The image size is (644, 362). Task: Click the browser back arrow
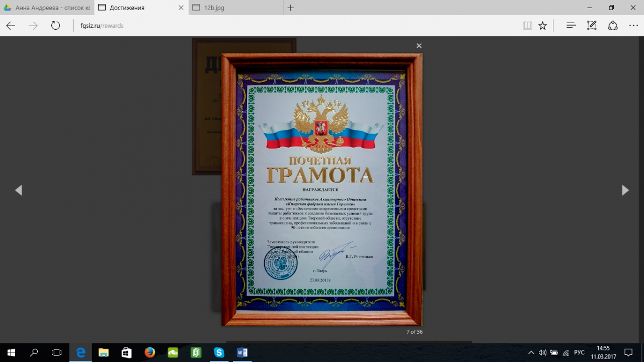tap(11, 26)
